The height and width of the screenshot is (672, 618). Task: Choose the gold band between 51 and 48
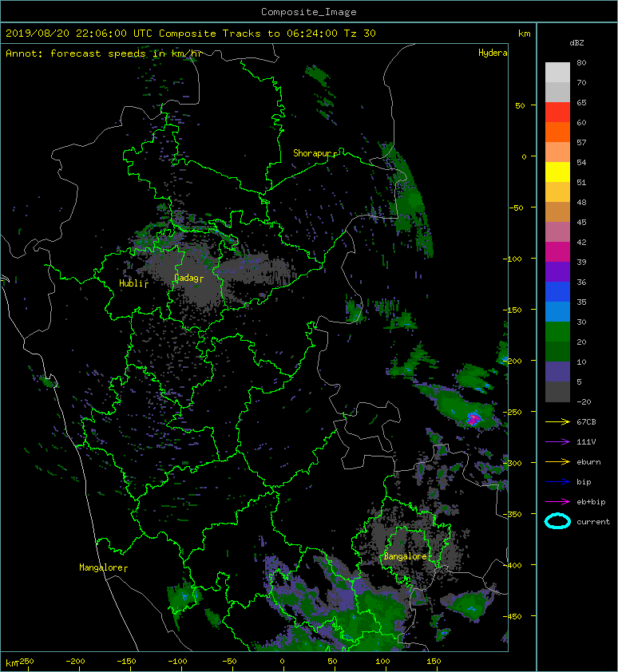[x=557, y=192]
